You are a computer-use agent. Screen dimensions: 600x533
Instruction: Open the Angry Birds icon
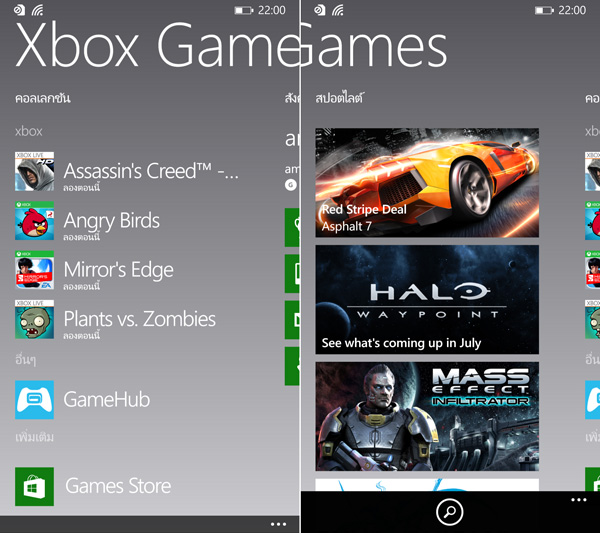[x=34, y=221]
